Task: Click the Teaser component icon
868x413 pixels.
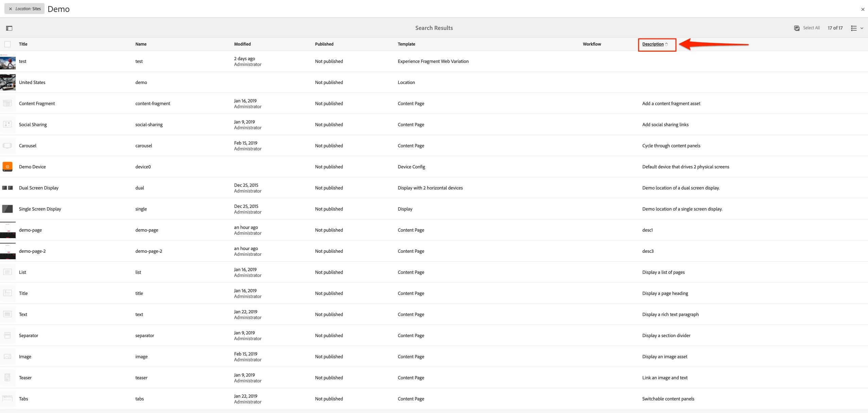Action: pyautogui.click(x=7, y=378)
